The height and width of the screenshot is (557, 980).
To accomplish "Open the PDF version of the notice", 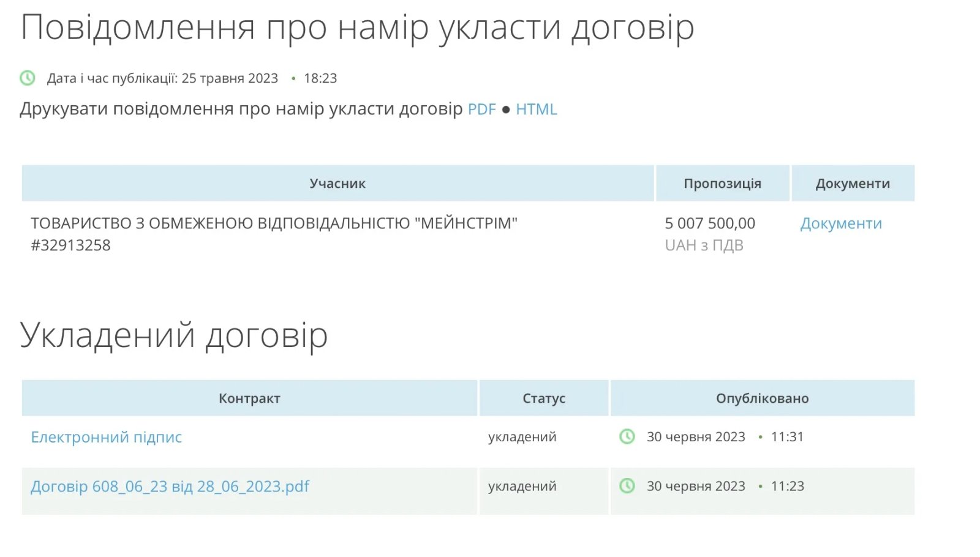I will point(481,109).
